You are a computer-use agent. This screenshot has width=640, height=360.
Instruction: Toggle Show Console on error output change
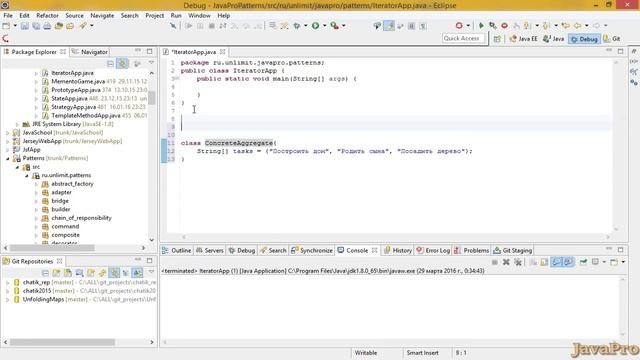[x=568, y=262]
